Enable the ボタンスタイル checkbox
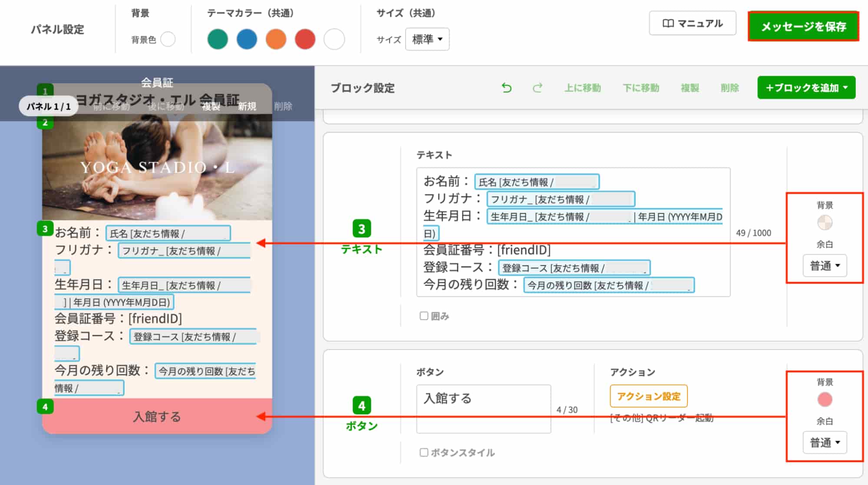868x485 pixels. click(423, 452)
